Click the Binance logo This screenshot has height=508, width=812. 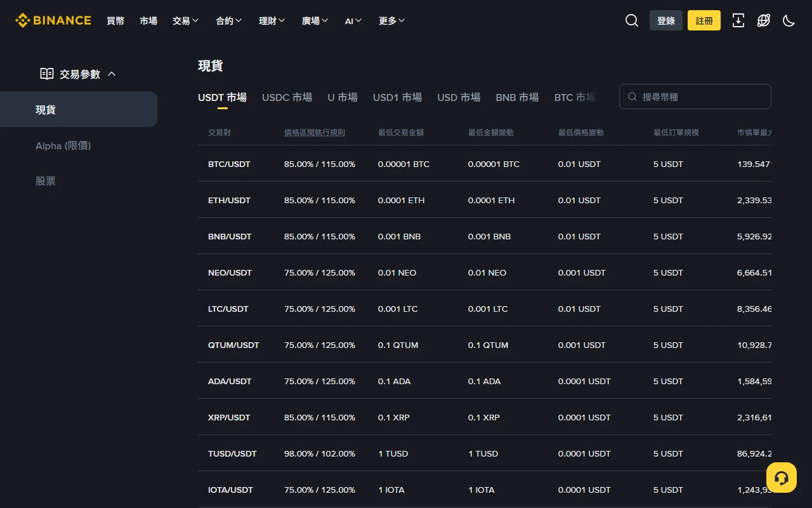[x=53, y=20]
